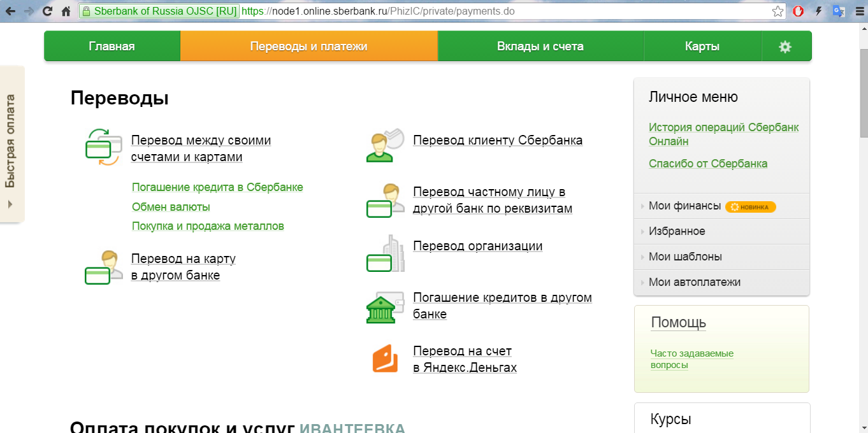The height and width of the screenshot is (433, 868).
Task: Open Покупка и продажа металлов link
Action: click(x=208, y=226)
